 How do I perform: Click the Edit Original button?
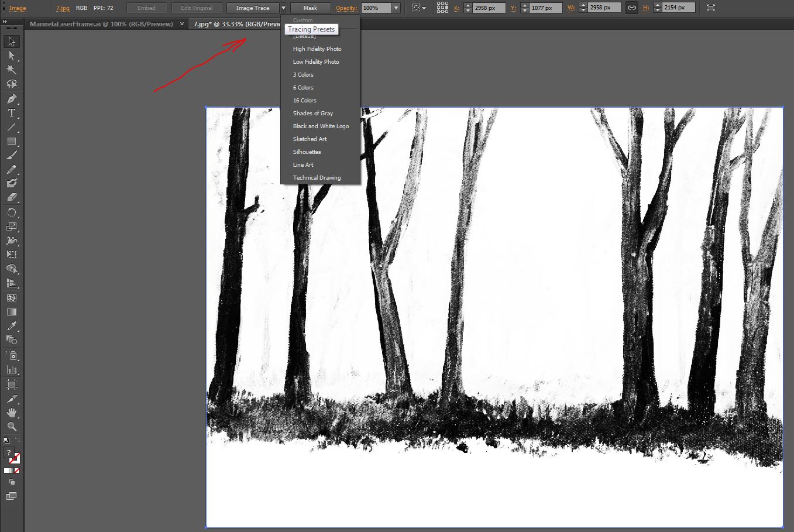pos(197,8)
